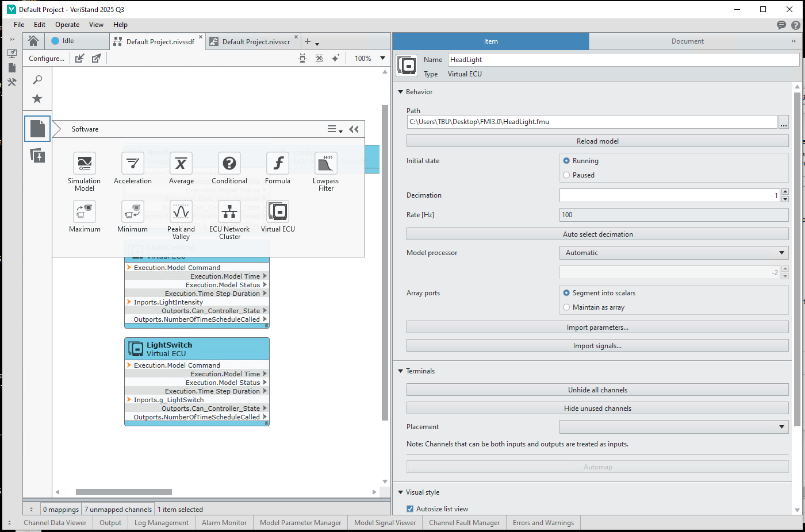Select Maintain as array option
This screenshot has width=805, height=532.
coord(566,307)
